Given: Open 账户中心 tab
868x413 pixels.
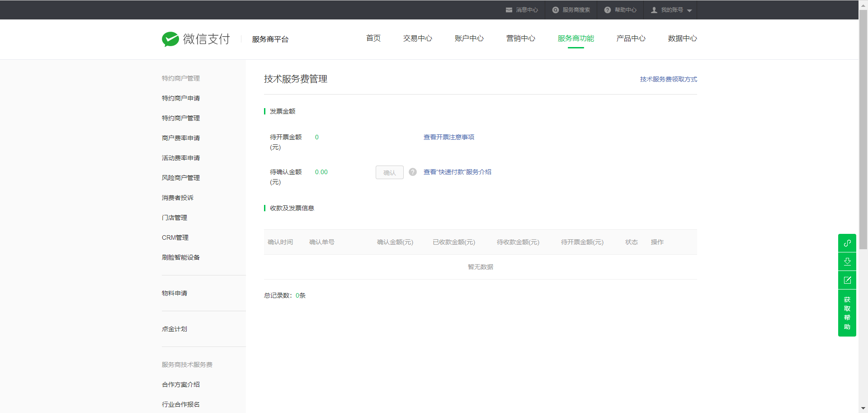Looking at the screenshot, I should (469, 38).
